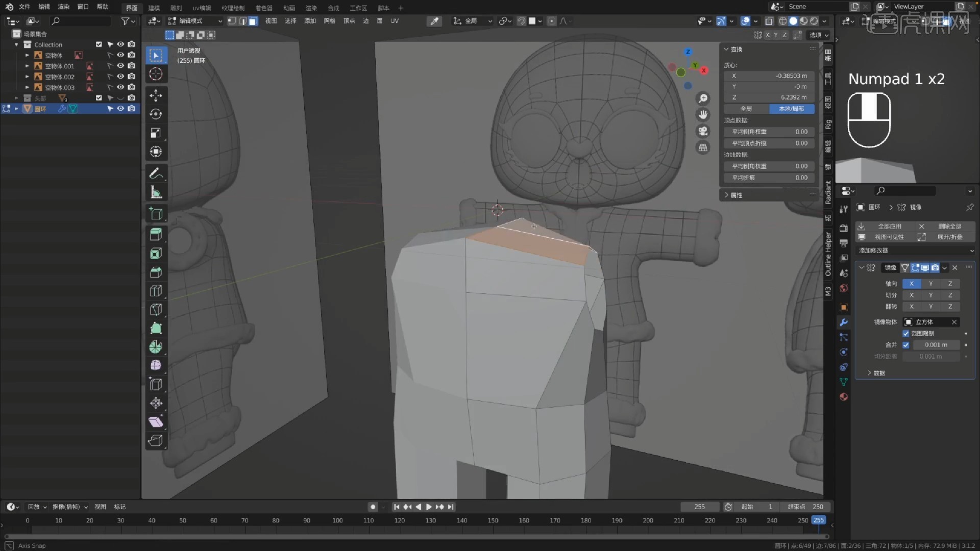Uncheck the 范围限制 checkbox
Viewport: 980px width, 551px height.
(906, 334)
